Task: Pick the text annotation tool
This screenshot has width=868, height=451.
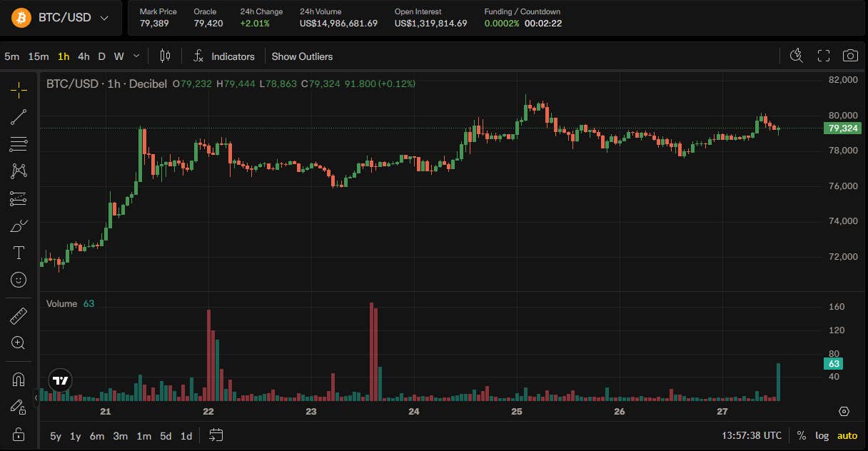Action: point(19,253)
